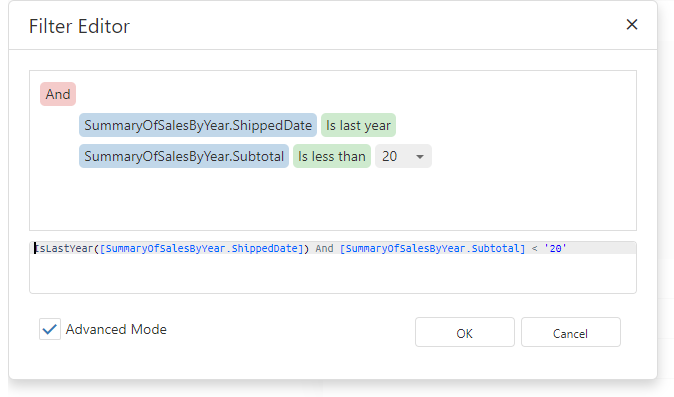Screen dimensions: 674x397
Task: Change the Is last year operator
Action: coord(358,125)
